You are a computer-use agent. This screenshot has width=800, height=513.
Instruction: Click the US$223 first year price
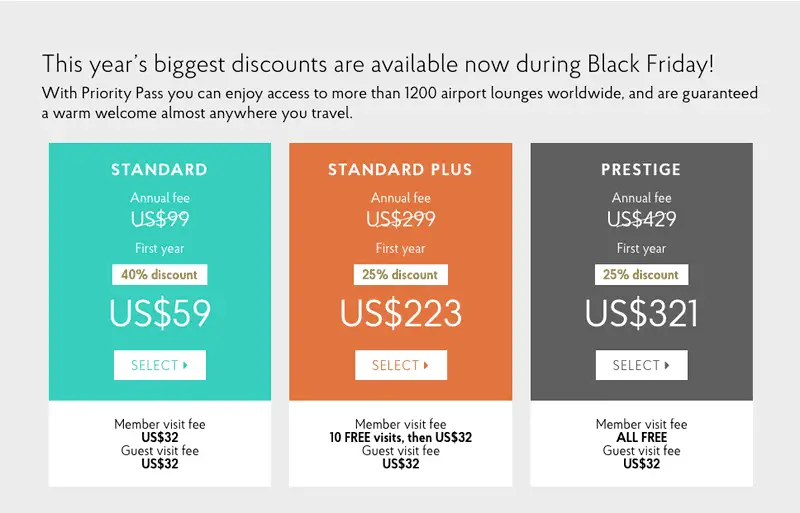[x=401, y=313]
